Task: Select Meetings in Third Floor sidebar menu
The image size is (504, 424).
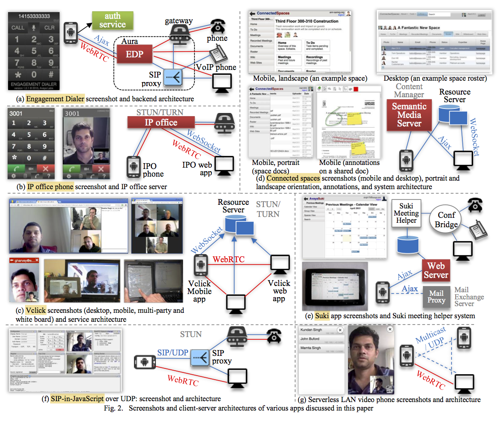Action: 256,35
